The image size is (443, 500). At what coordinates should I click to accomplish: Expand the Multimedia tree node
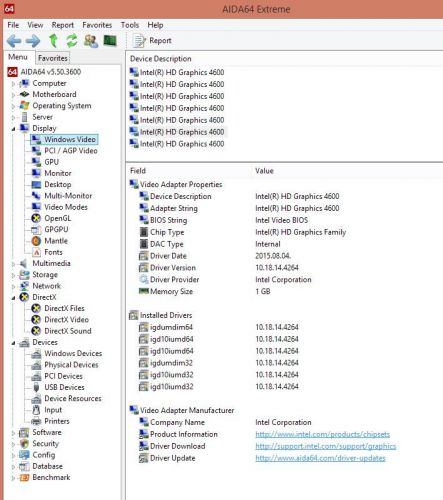point(13,264)
